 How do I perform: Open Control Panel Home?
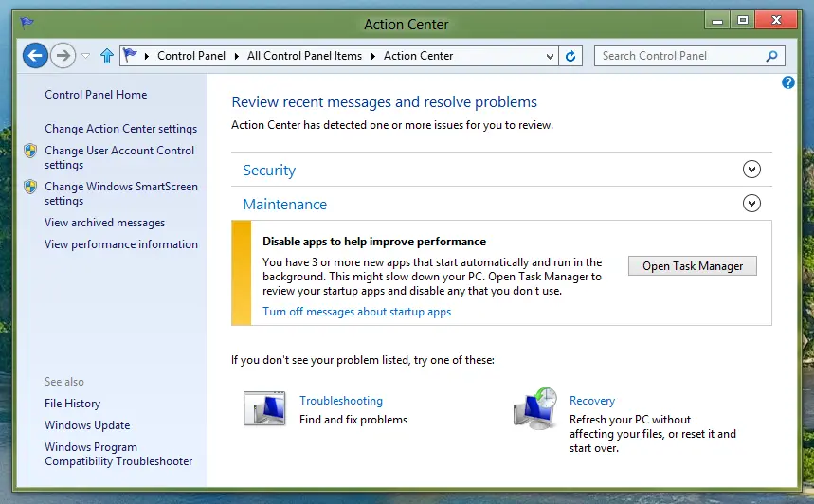[96, 95]
